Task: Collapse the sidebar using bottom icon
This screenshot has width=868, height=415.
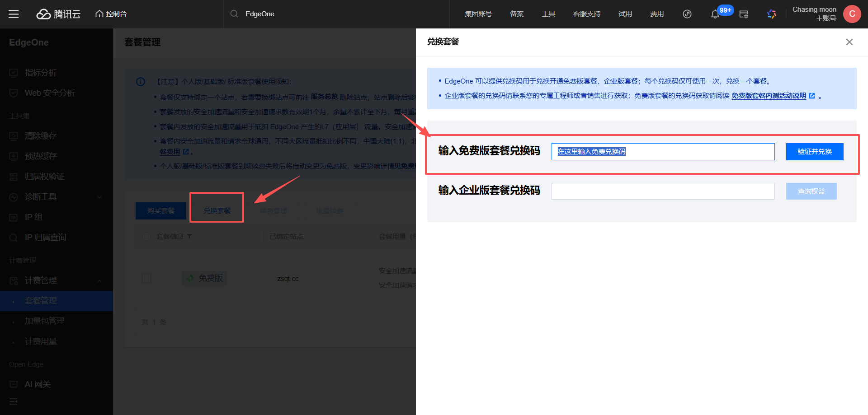Action: coord(14,401)
